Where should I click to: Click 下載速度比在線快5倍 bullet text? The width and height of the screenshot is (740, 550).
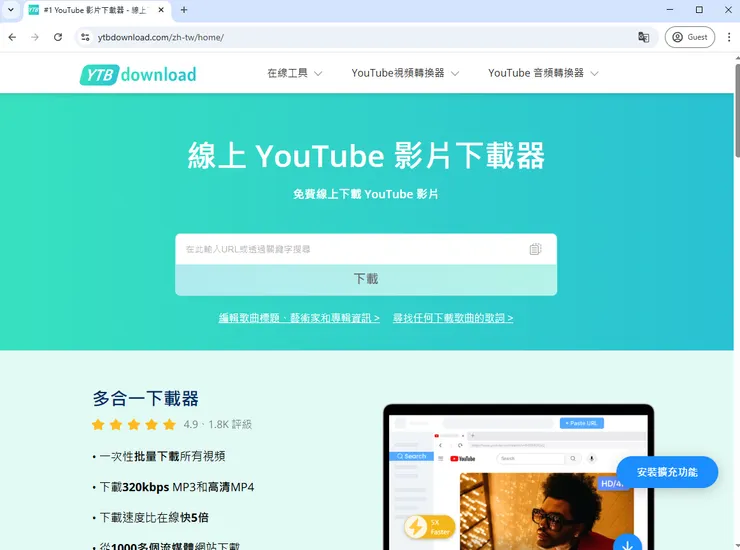pos(154,518)
